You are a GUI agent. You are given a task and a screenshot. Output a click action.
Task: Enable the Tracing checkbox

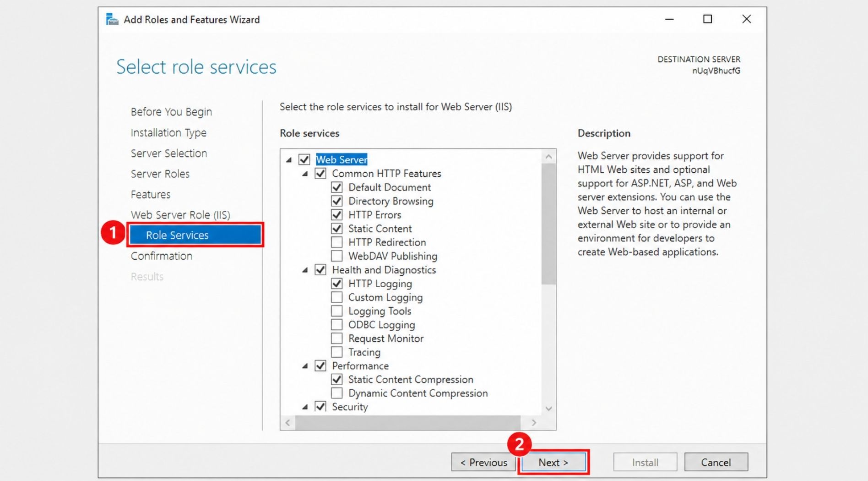[336, 352]
